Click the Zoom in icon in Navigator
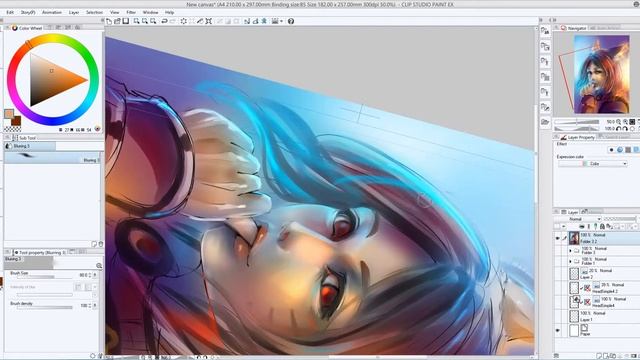Image resolution: width=640 pixels, height=360 pixels. 625,122
